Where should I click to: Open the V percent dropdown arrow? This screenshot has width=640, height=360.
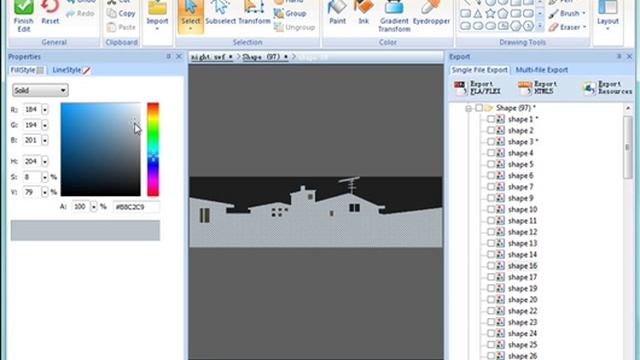[44, 192]
